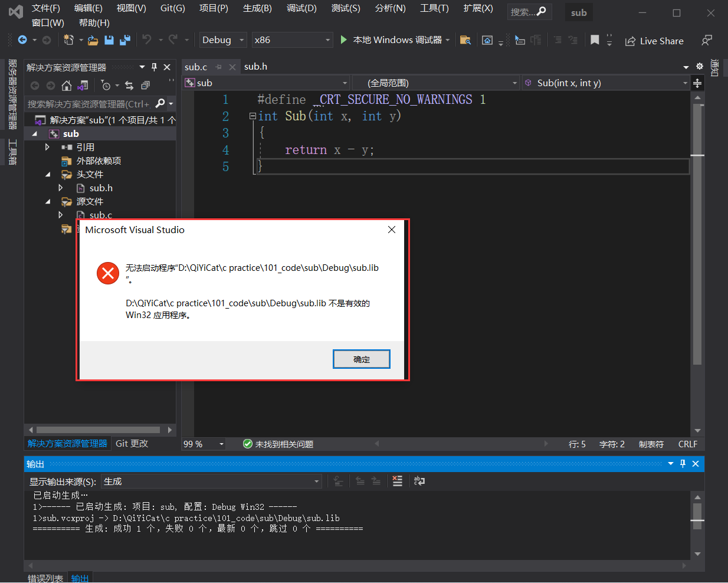Click 确定 button in error dialog
The width and height of the screenshot is (728, 583).
pos(362,359)
